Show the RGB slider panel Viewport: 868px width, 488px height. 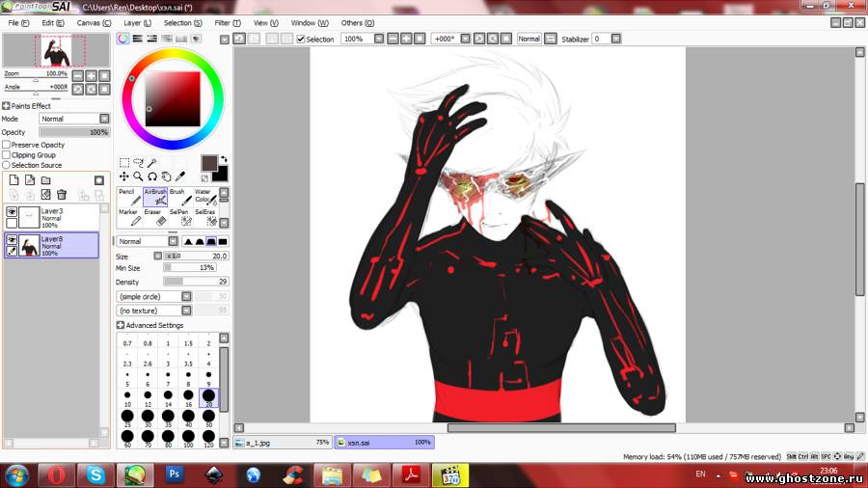[137, 39]
